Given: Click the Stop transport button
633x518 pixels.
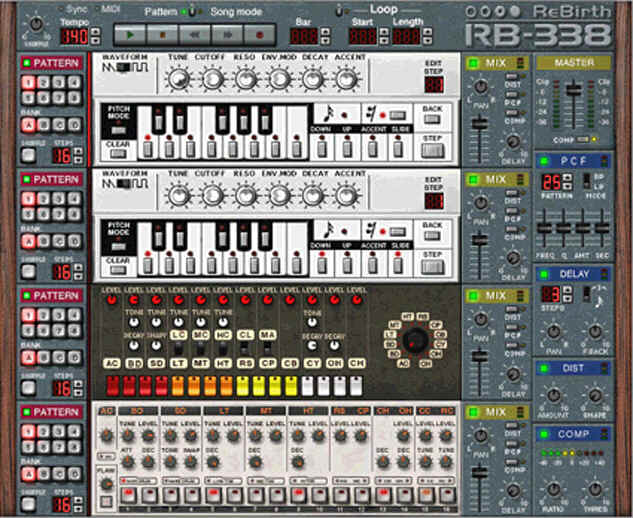Looking at the screenshot, I should [162, 35].
